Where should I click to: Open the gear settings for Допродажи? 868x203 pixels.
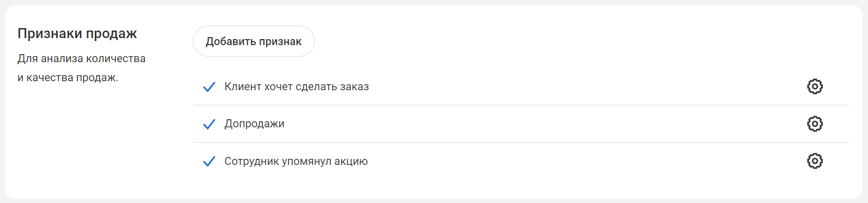814,124
